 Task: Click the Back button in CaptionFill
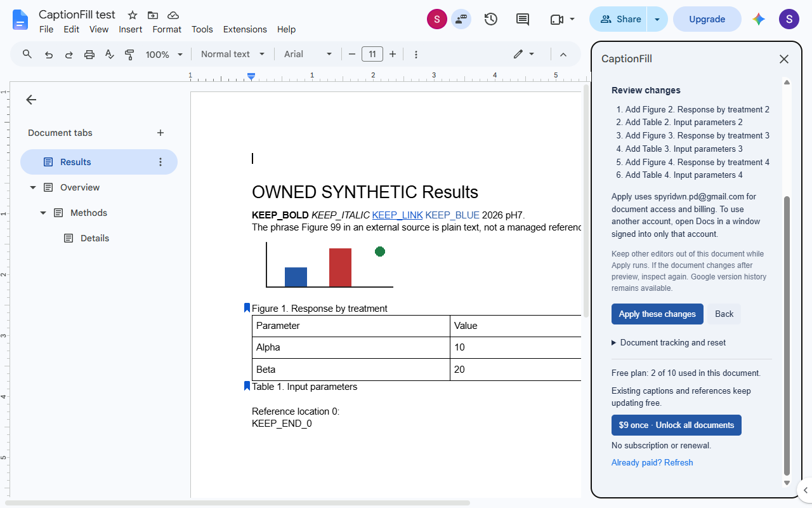click(724, 314)
